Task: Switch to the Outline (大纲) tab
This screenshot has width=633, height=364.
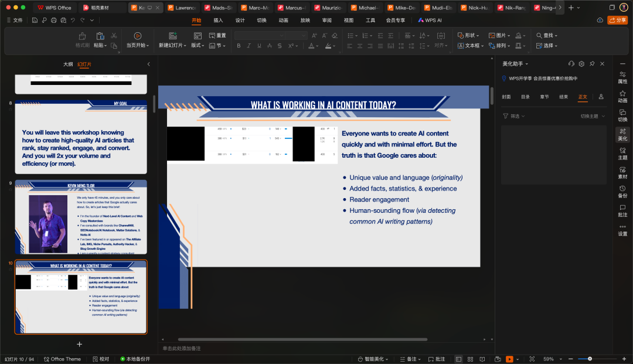Action: click(x=68, y=64)
